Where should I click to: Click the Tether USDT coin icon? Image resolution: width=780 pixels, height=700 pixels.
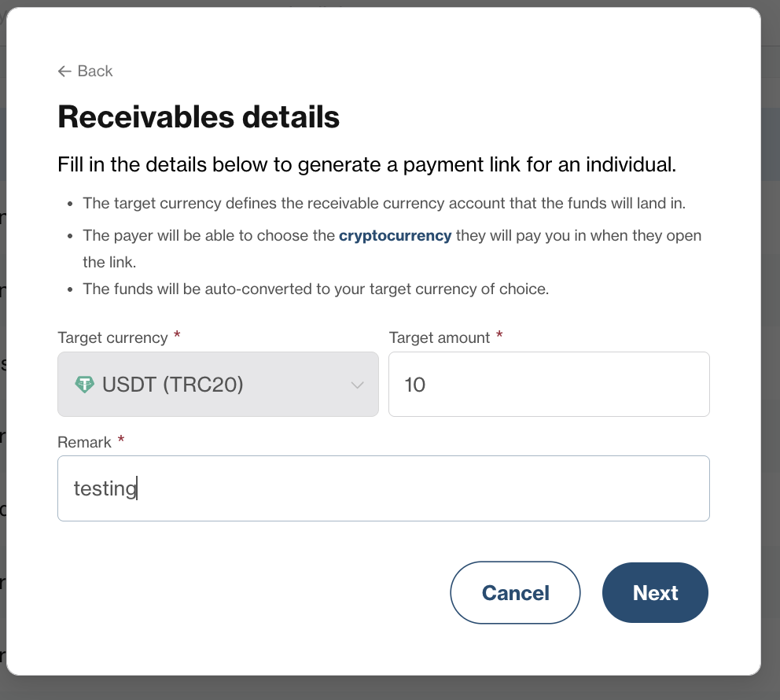pos(85,384)
